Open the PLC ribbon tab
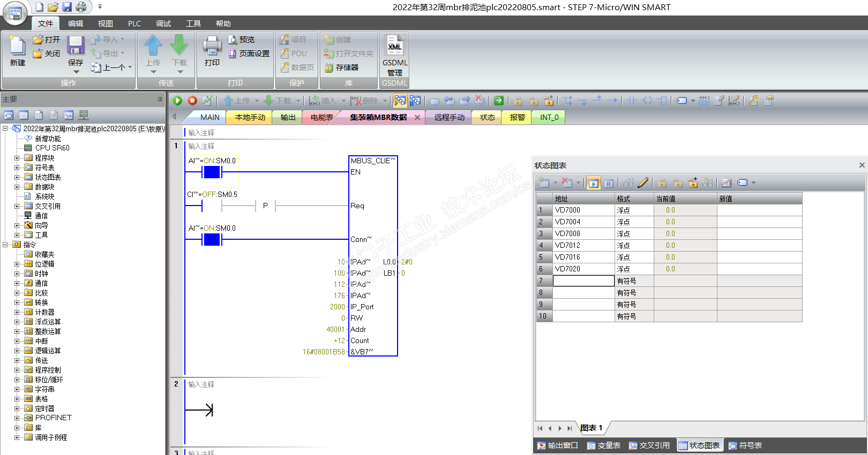Viewport: 868px width, 455px height. [x=134, y=24]
